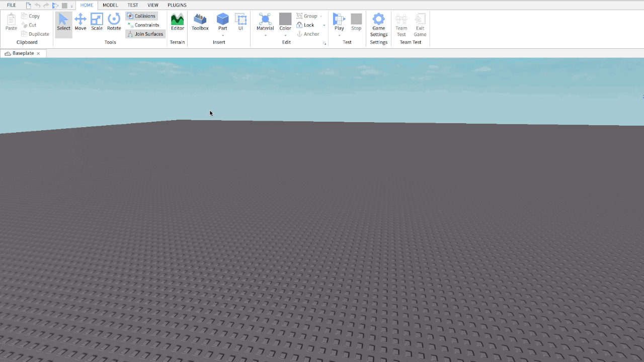Expand the Part type dropdown arrow
Screen dimensions: 644x362
click(222, 36)
